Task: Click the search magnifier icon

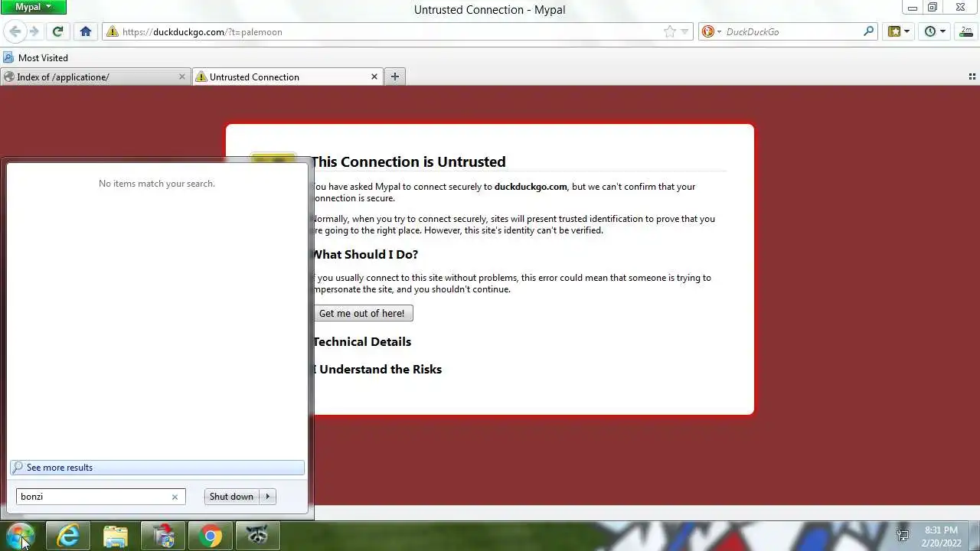Action: click(x=869, y=31)
